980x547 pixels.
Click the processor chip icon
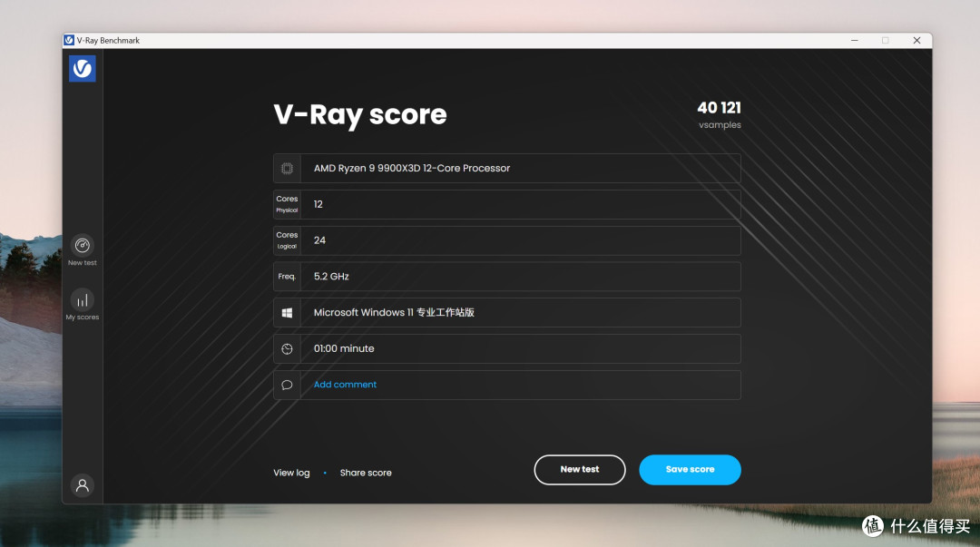coord(287,168)
